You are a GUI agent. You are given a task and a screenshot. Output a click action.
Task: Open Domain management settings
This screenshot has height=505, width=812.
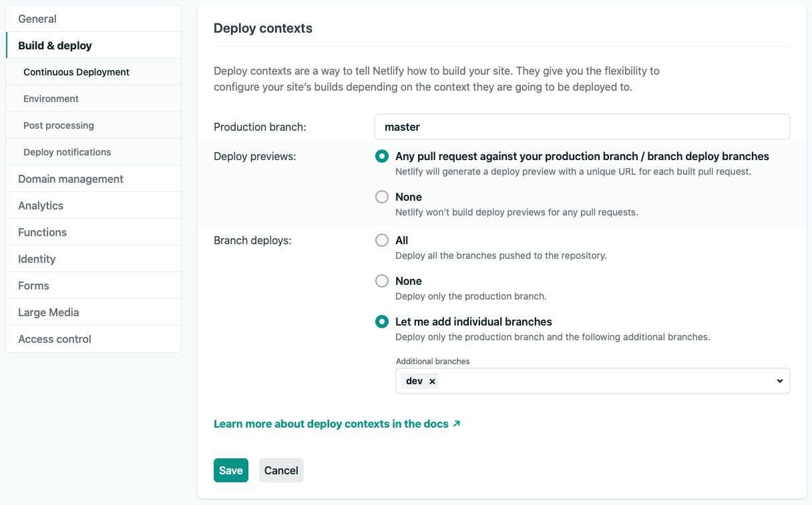click(71, 179)
